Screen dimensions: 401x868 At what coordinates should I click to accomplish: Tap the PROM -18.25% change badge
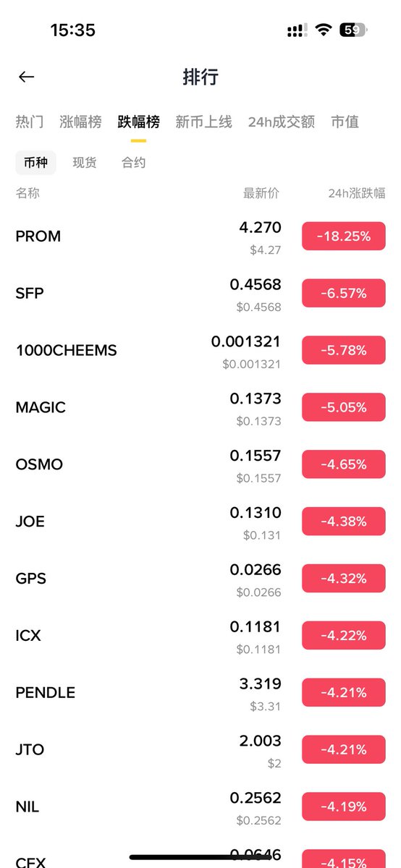coord(344,237)
